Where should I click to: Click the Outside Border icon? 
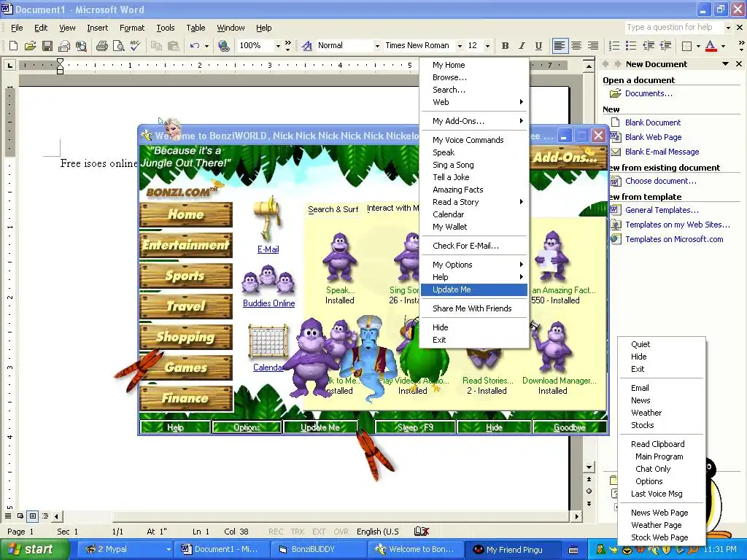pos(686,46)
